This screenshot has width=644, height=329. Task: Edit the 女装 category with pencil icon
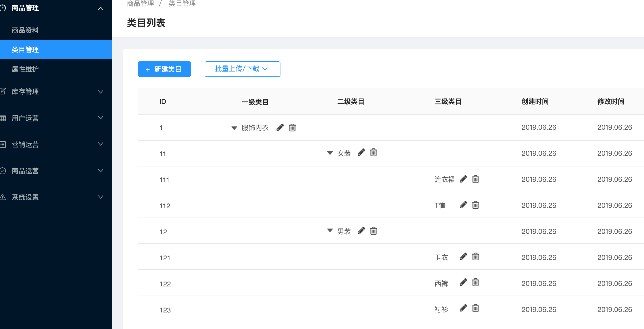(x=361, y=153)
